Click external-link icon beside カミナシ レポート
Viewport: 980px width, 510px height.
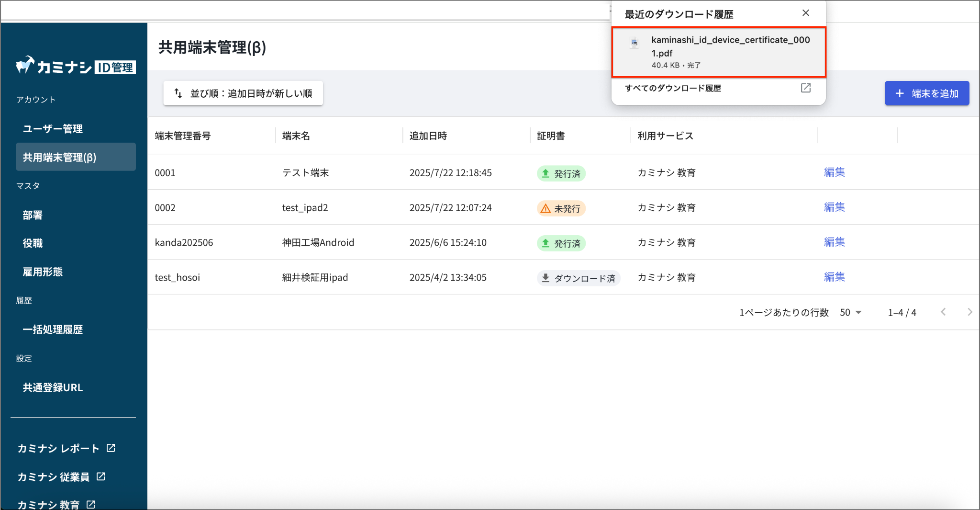click(111, 448)
